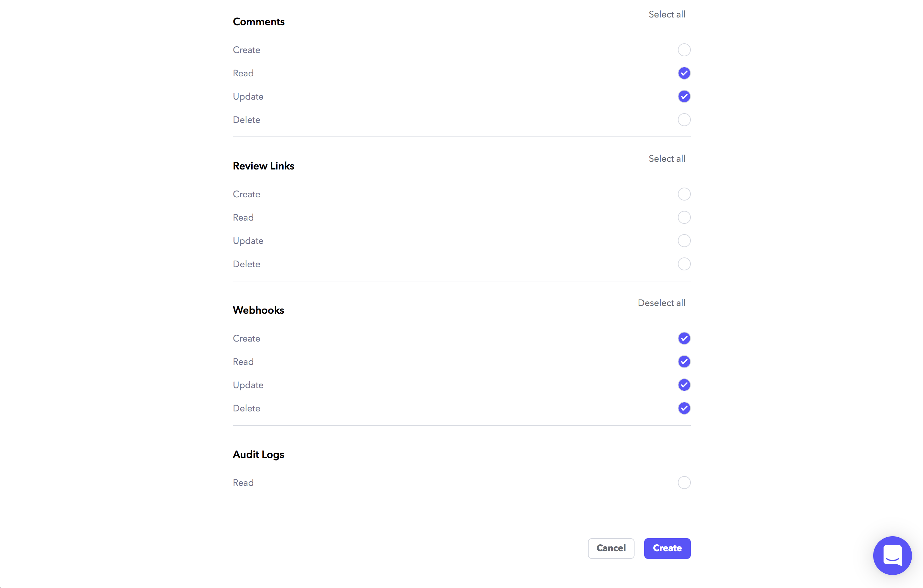Screen dimensions: 923x588
Task: Enable Review Links Update permission
Action: 684,241
